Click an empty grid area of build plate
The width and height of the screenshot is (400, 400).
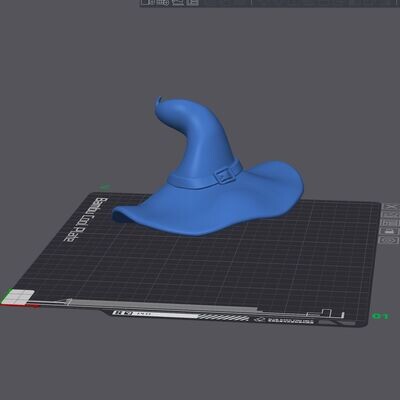(200, 267)
